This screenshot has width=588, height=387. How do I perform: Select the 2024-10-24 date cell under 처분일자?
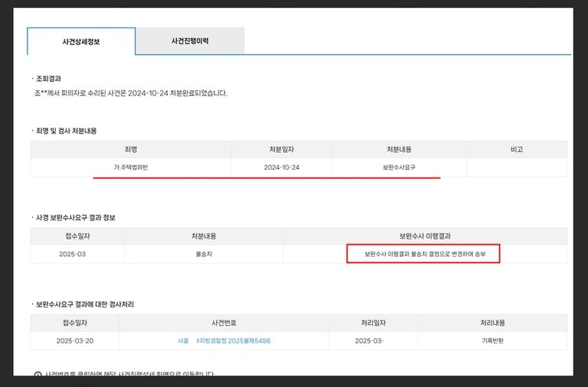[x=281, y=167]
